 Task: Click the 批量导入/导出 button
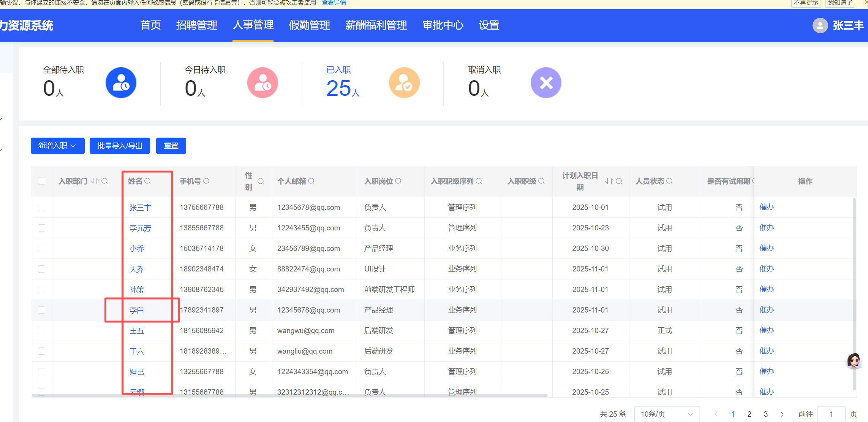120,146
